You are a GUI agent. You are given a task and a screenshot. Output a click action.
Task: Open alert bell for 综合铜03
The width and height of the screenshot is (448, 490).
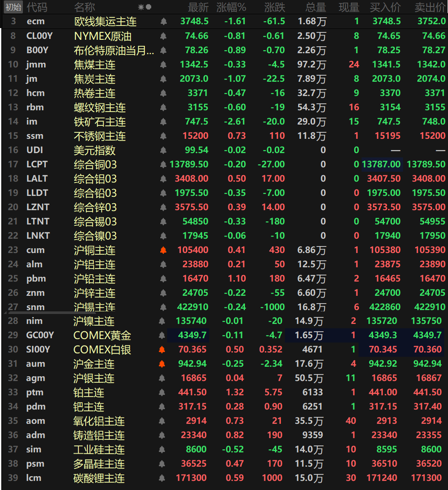(163, 165)
